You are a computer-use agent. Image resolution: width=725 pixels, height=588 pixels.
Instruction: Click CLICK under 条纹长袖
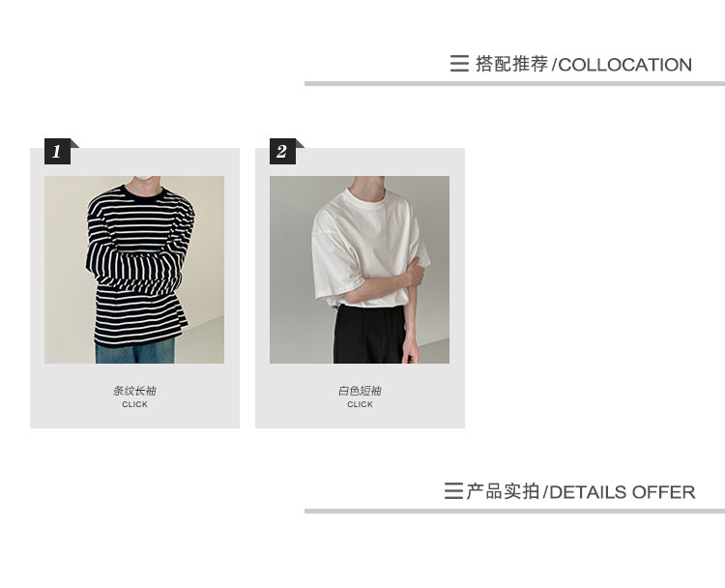(134, 404)
